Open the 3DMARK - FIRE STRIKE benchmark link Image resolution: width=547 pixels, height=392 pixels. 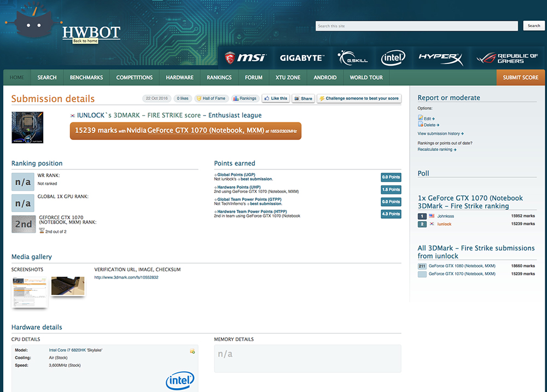coord(157,115)
